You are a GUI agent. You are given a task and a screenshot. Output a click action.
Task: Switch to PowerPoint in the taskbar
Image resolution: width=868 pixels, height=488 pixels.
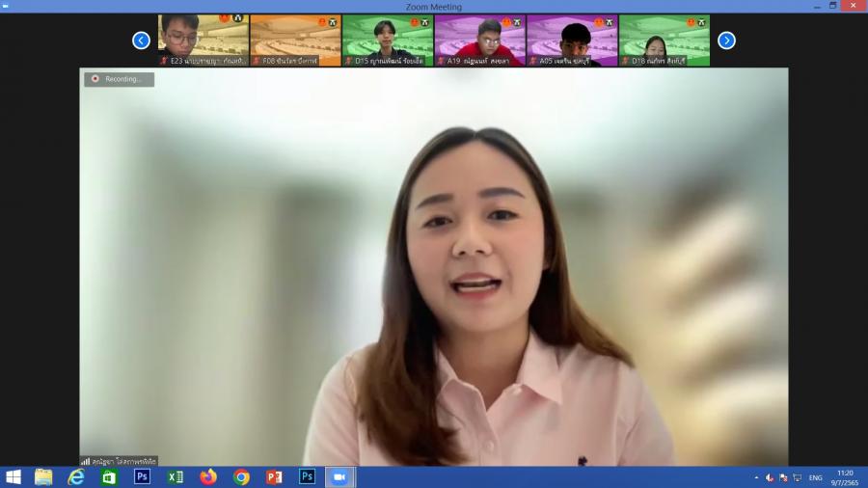coord(274,477)
